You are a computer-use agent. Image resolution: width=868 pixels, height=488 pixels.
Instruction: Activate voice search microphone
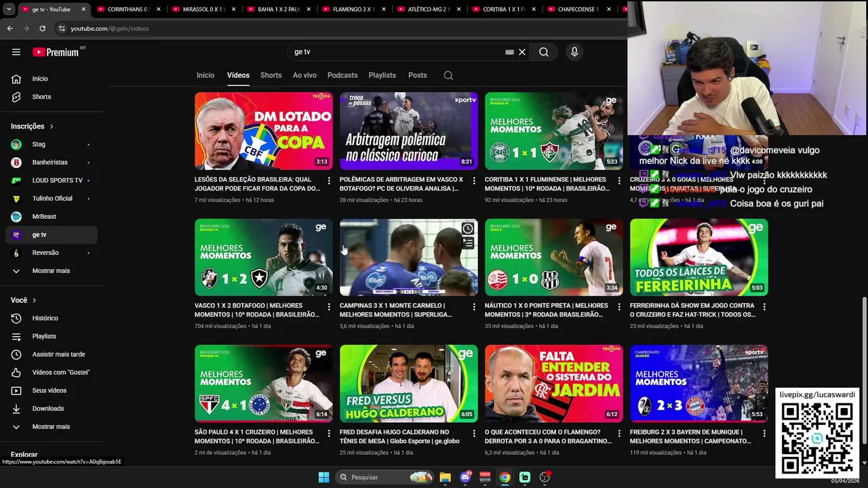[x=574, y=52]
